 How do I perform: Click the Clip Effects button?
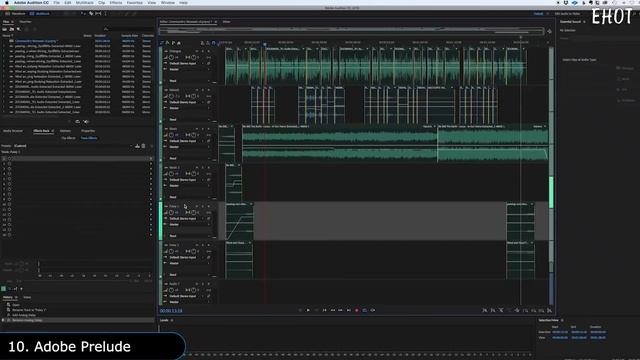tap(68, 138)
